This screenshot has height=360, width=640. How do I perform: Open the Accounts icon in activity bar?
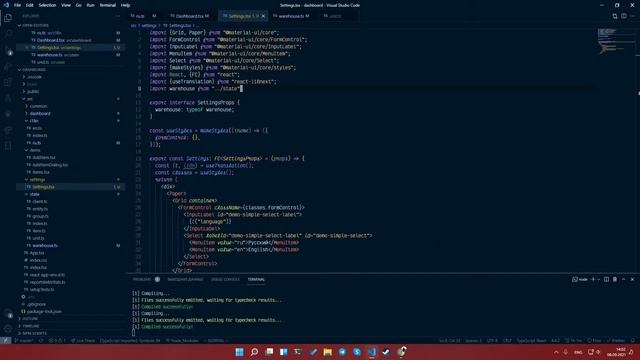coord(8,314)
